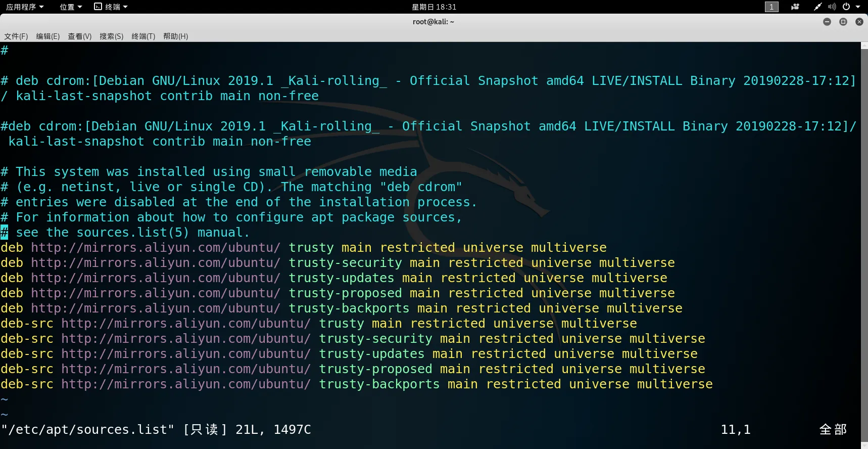This screenshot has height=449, width=868.
Task: Click the 全部 indicator in status line
Action: [x=833, y=429]
